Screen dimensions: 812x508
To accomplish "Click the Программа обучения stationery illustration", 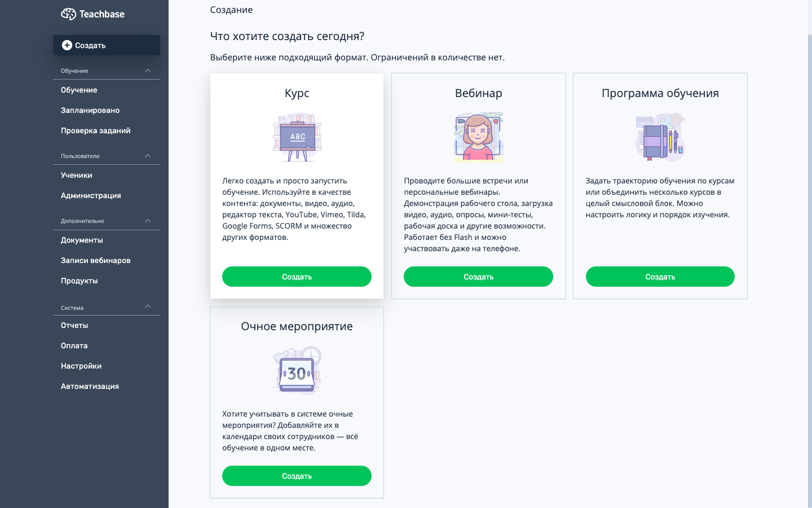I will coord(660,137).
